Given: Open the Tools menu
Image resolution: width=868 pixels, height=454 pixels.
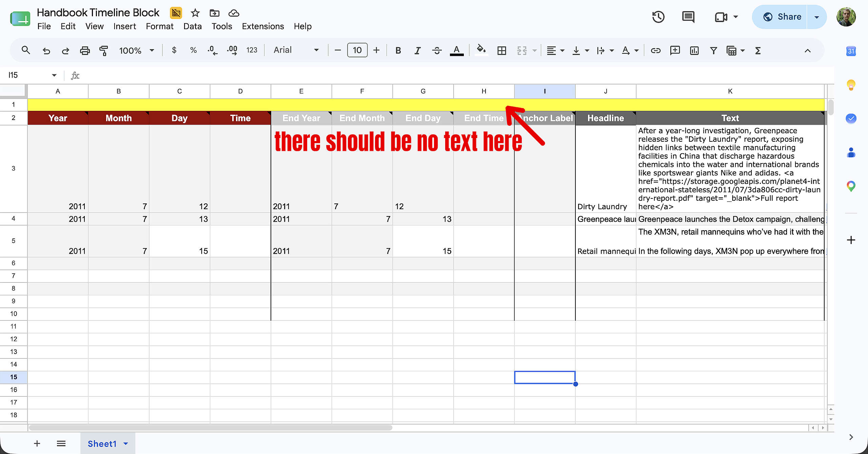Looking at the screenshot, I should (x=222, y=26).
